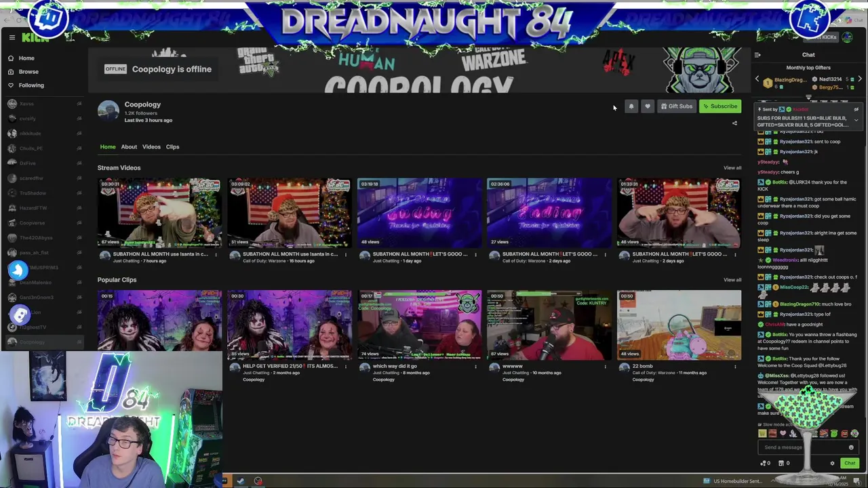Toggle the heart follow button
The height and width of the screenshot is (488, 868).
click(x=648, y=106)
